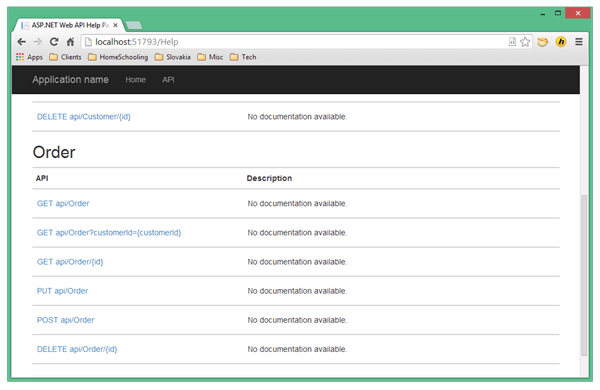
Task: Click the yellow 'h' extension icon
Action: 561,42
